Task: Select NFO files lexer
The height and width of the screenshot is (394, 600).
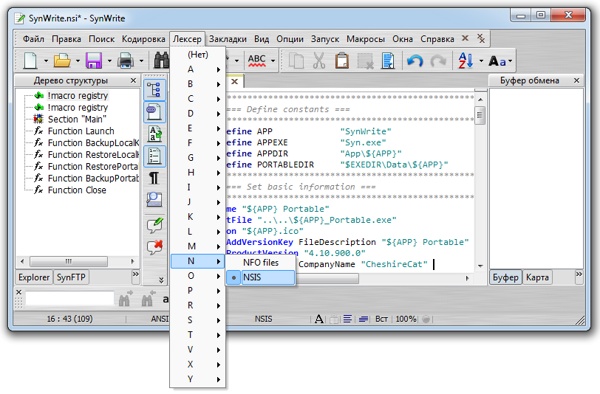Action: (x=260, y=263)
